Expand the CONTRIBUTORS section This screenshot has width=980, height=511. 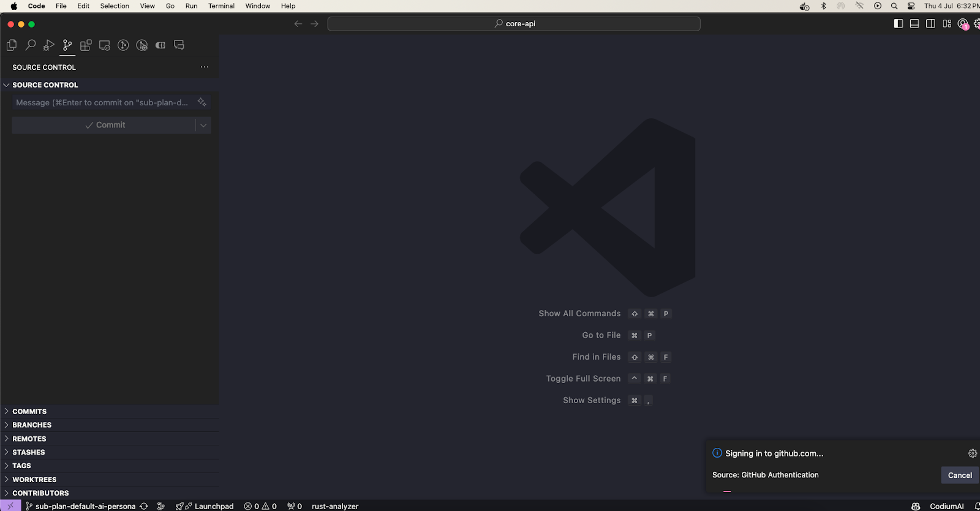tap(110, 493)
